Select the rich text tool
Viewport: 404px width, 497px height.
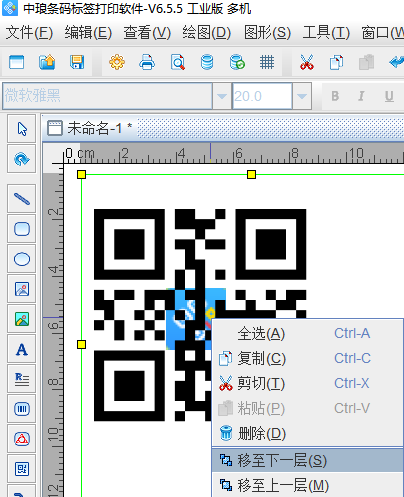(x=22, y=379)
